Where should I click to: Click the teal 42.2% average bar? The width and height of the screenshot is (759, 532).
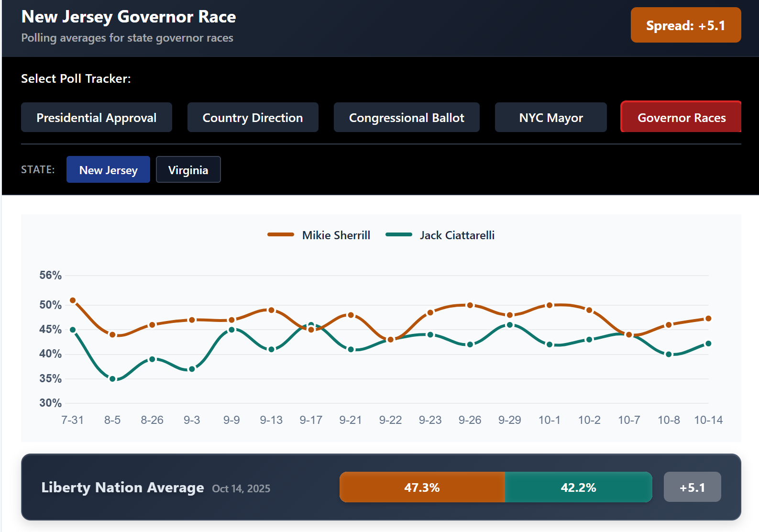point(578,488)
